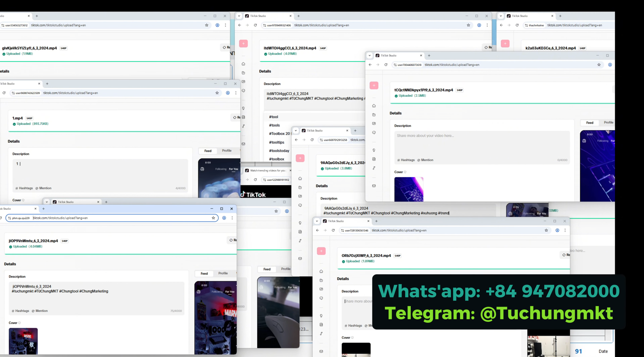Image resolution: width=644 pixels, height=357 pixels.
Task: Open inbox icon in user7004406073618 window sidebar
Action: [374, 186]
